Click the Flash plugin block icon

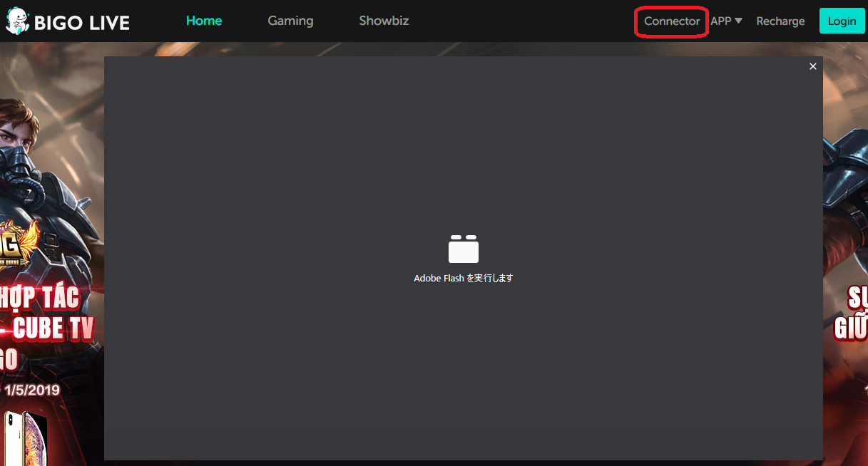463,249
